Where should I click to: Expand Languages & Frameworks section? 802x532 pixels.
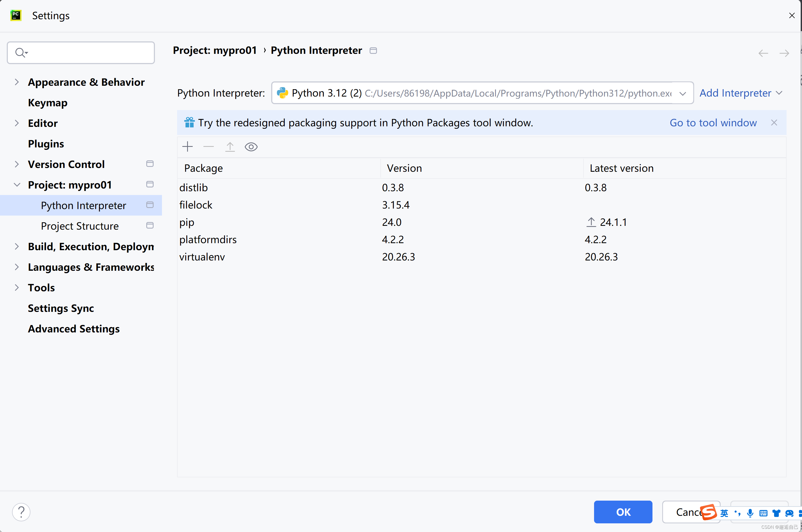coord(16,267)
